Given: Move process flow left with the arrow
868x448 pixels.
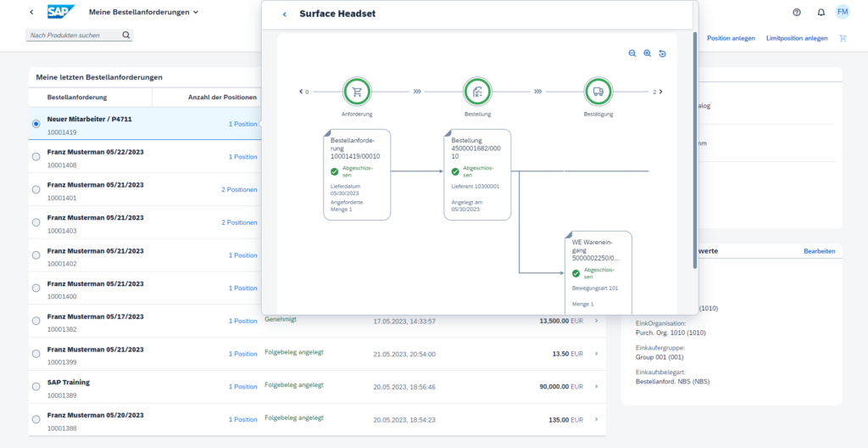Looking at the screenshot, I should click(x=301, y=92).
